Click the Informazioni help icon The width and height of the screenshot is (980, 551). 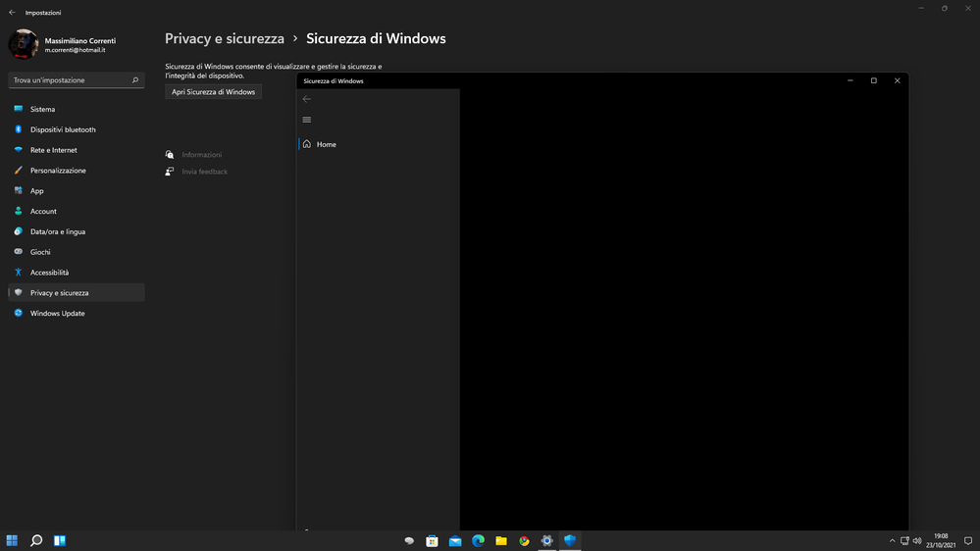(170, 154)
